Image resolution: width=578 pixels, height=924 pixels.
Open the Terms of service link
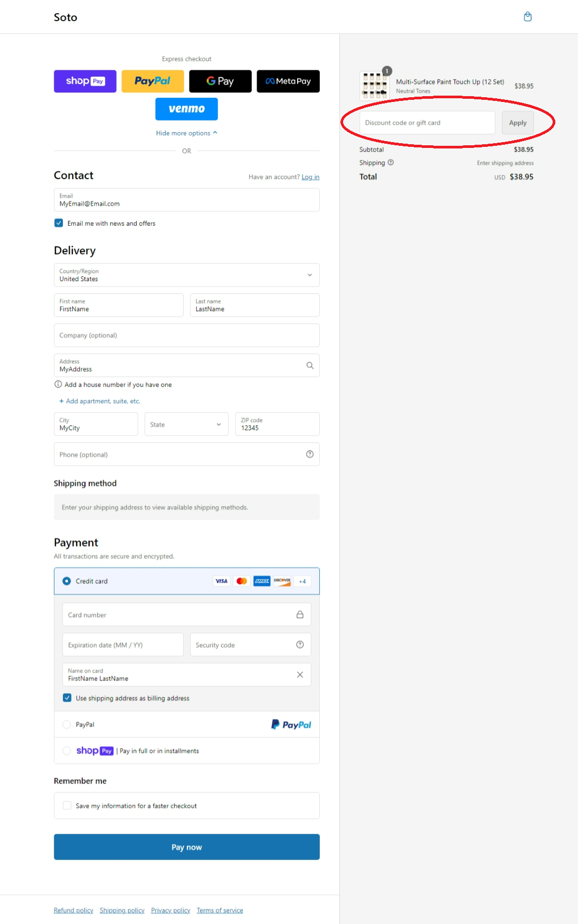pyautogui.click(x=220, y=910)
